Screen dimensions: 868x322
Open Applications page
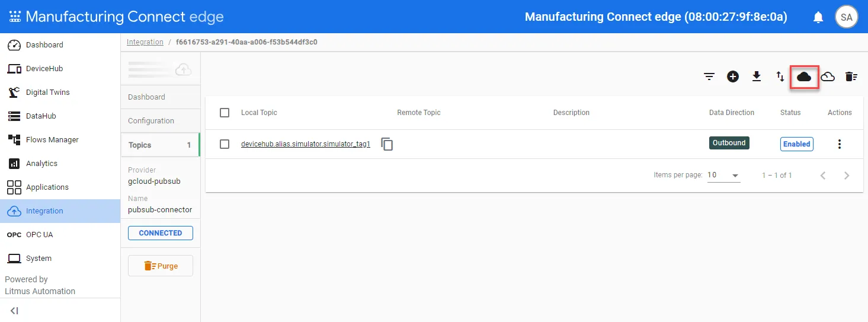click(60, 187)
